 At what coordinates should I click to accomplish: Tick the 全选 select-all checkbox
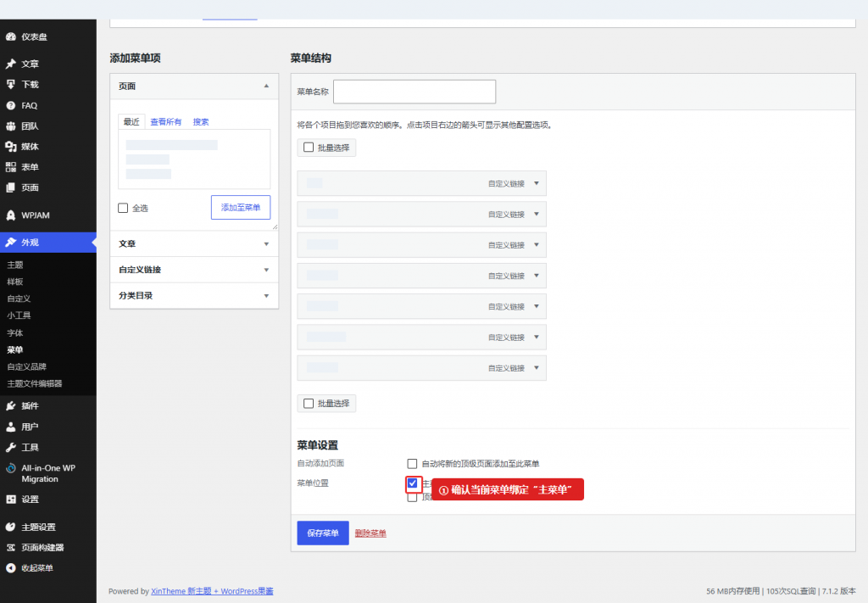tap(123, 208)
